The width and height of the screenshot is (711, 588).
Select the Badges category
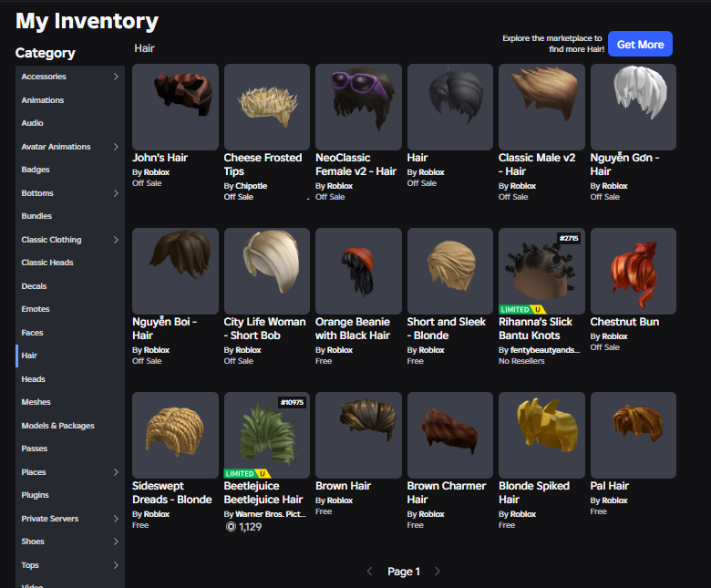[70, 170]
